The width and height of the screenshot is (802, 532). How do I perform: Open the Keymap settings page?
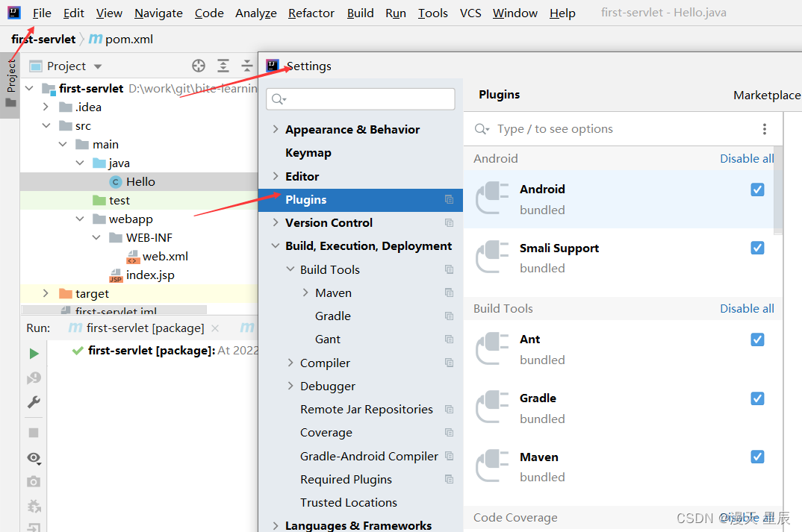(308, 153)
